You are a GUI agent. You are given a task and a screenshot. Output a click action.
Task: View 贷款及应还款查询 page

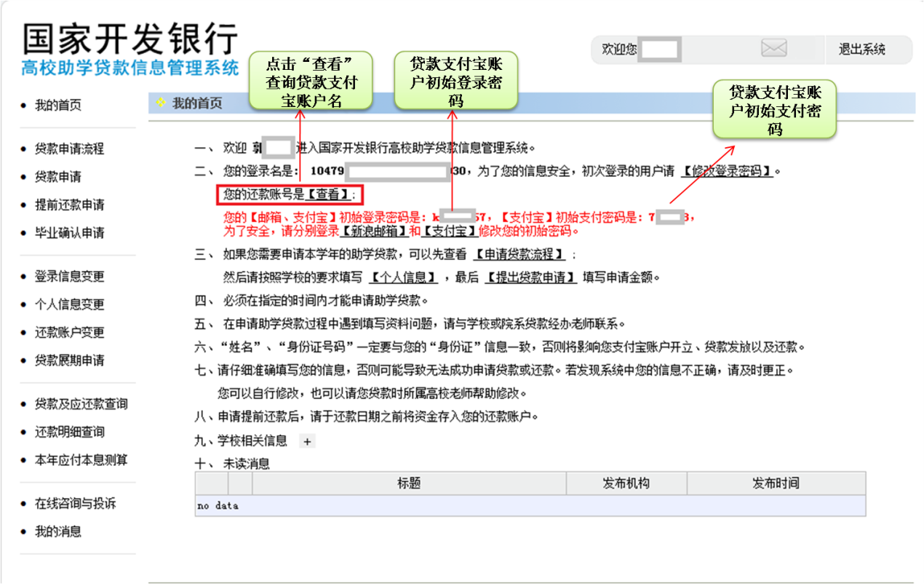(x=81, y=404)
